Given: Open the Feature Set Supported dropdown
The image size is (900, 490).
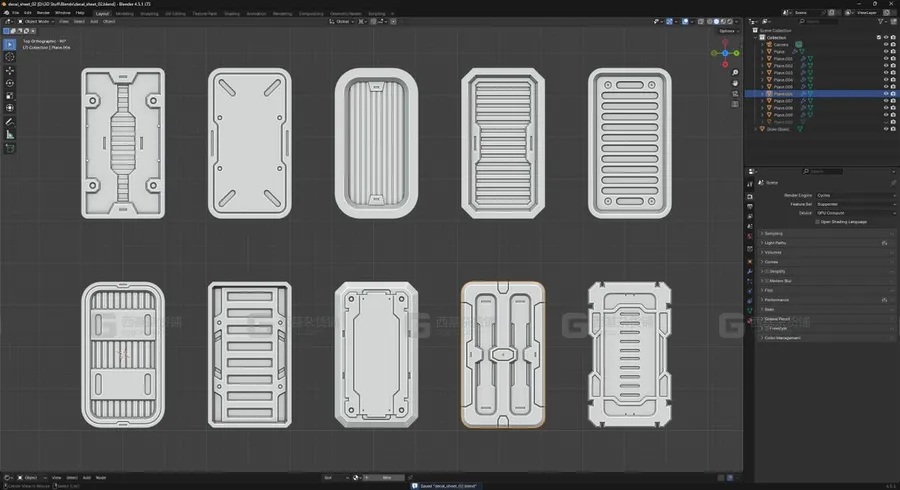Looking at the screenshot, I should click(855, 204).
